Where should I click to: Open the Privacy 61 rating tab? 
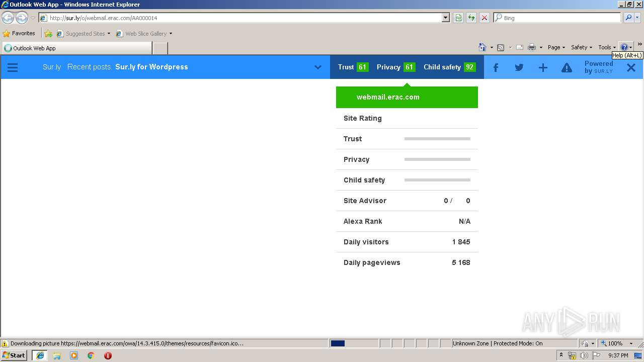click(x=396, y=67)
